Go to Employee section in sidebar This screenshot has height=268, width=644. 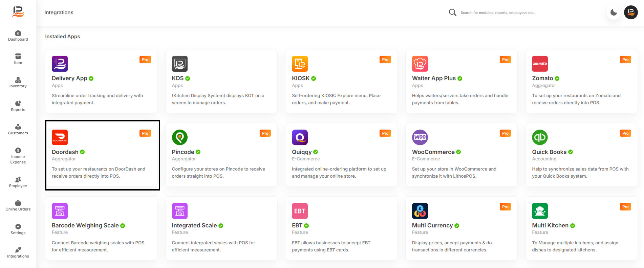click(18, 182)
